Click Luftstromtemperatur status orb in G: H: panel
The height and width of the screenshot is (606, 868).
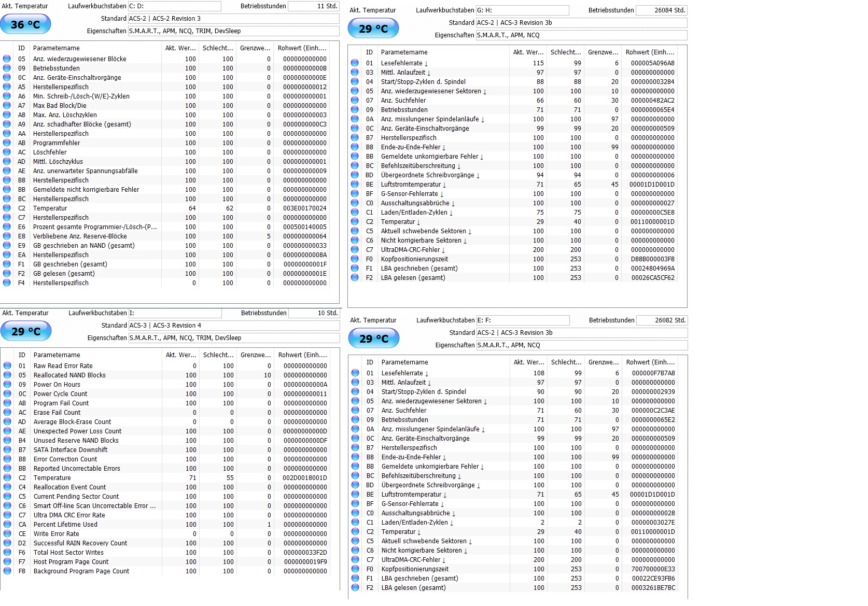point(355,184)
